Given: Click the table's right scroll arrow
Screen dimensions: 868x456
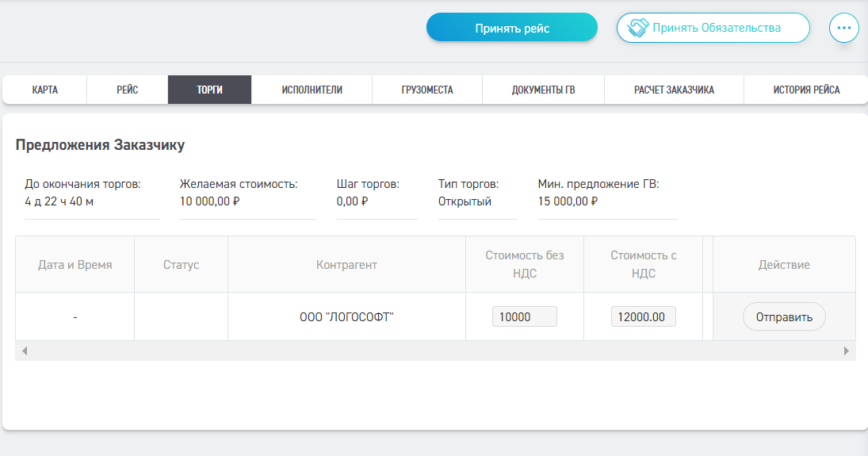Looking at the screenshot, I should (x=847, y=351).
